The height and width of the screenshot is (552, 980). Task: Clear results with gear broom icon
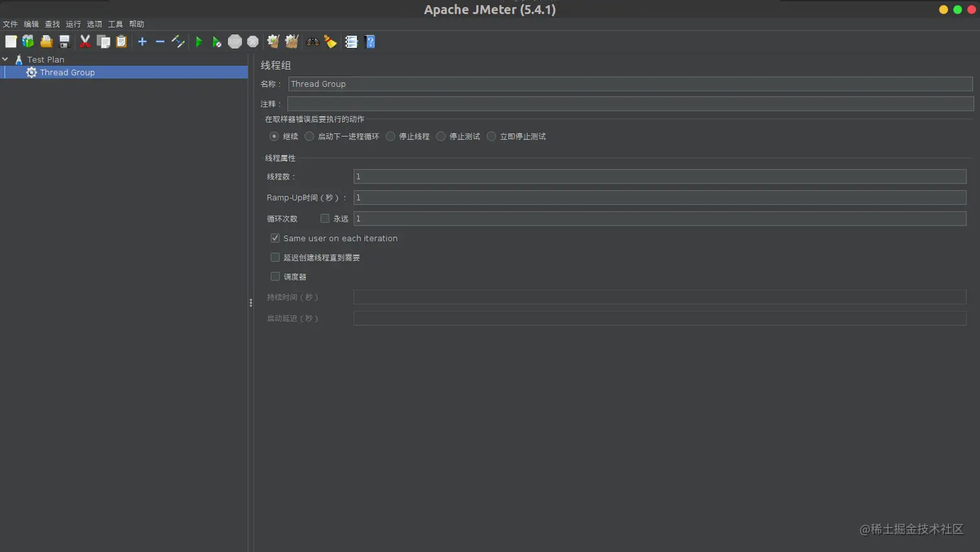273,41
